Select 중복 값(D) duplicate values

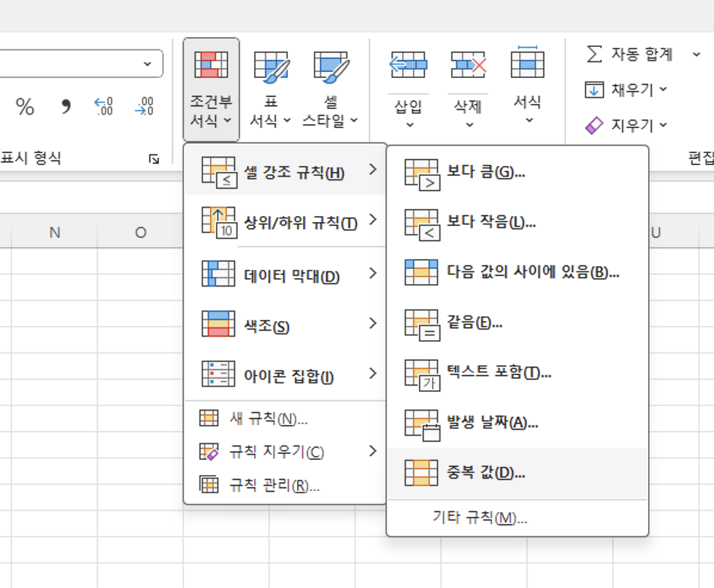517,472
